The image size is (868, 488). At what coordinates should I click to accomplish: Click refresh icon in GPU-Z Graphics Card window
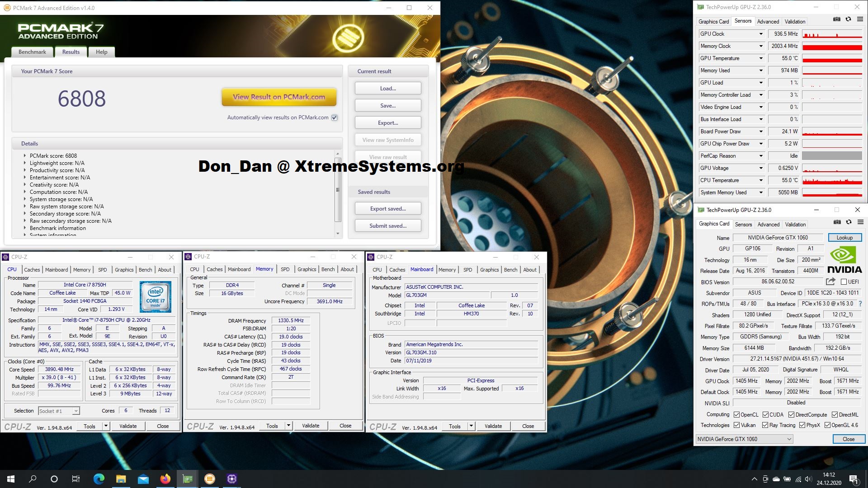849,222
